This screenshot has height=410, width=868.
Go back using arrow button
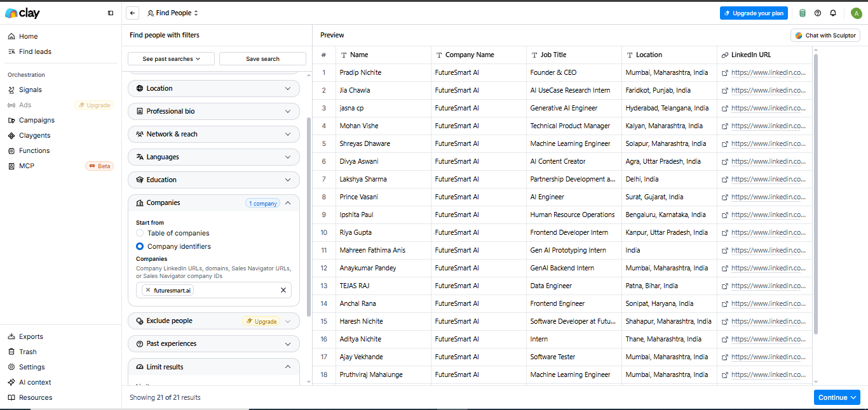point(132,13)
